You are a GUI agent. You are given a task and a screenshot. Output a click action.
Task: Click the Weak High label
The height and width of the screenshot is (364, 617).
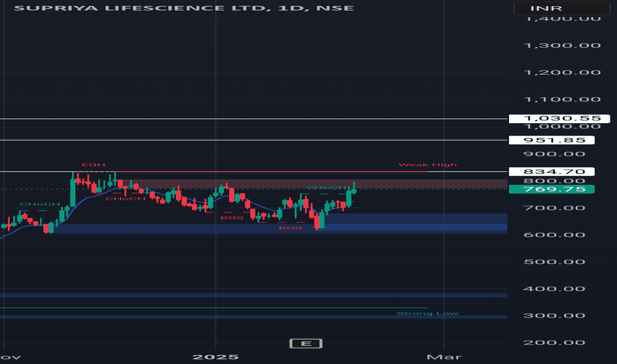point(428,165)
